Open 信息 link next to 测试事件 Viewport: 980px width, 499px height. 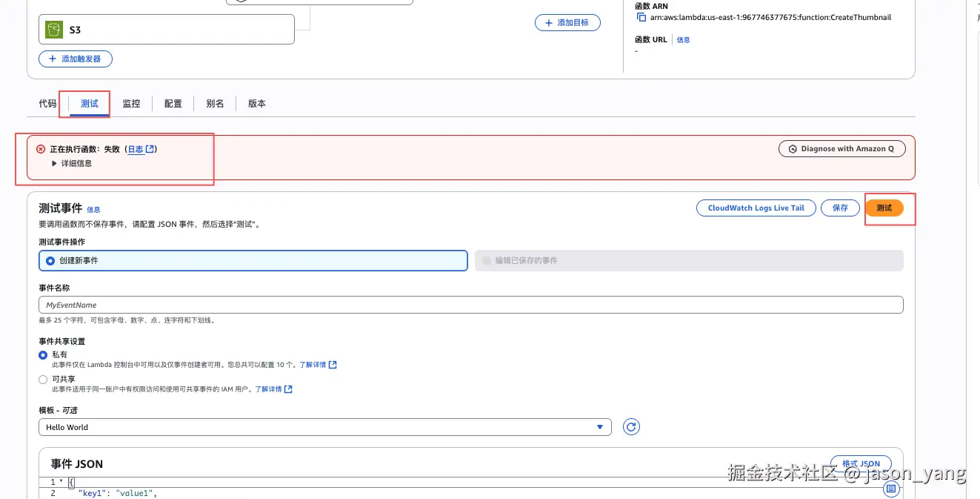click(93, 210)
